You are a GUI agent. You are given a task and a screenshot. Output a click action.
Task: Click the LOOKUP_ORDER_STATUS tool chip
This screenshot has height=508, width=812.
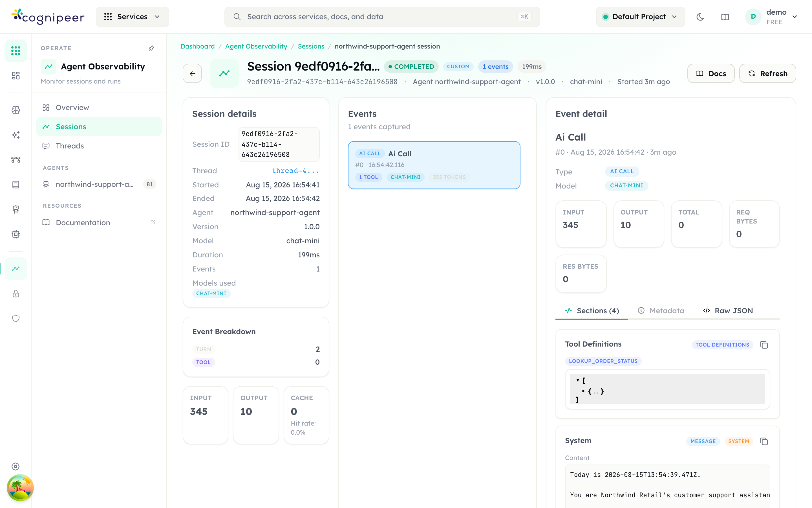point(603,361)
